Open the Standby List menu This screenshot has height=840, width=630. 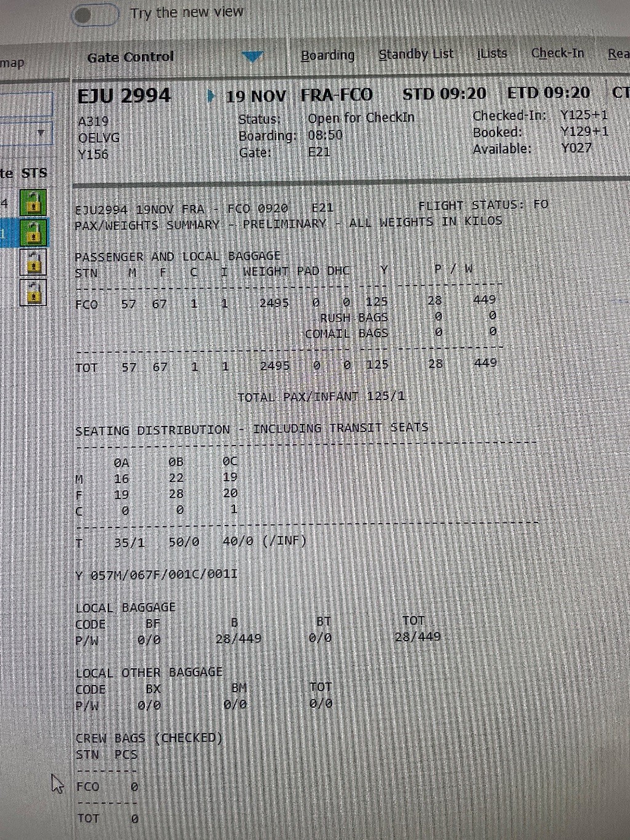415,54
